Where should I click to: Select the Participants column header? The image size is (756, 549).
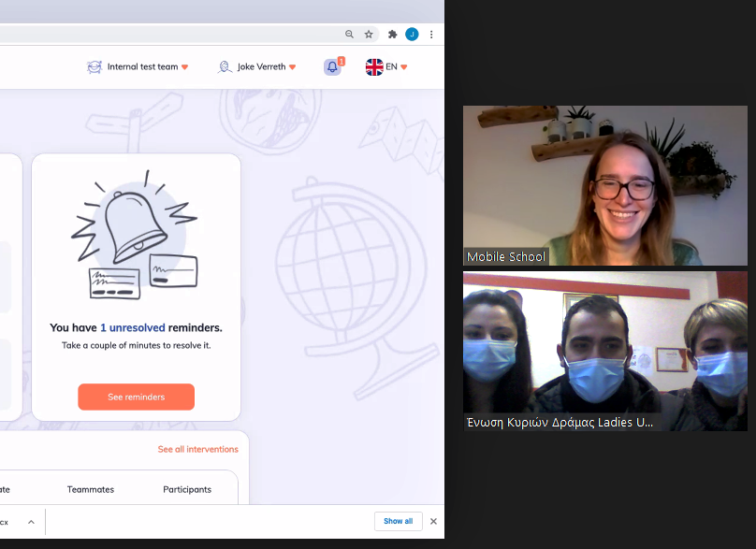coord(187,489)
